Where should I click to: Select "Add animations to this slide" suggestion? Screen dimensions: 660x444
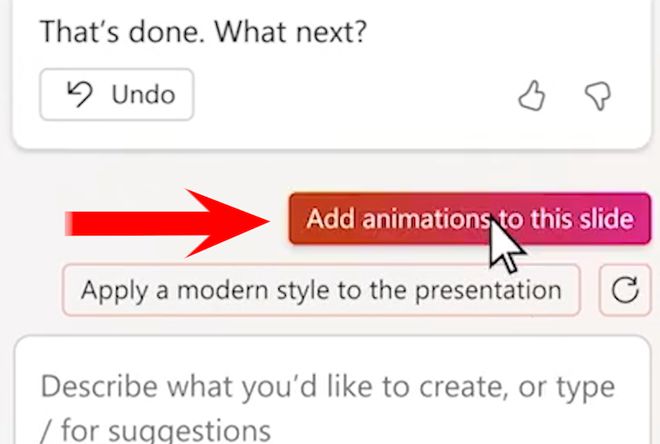469,219
